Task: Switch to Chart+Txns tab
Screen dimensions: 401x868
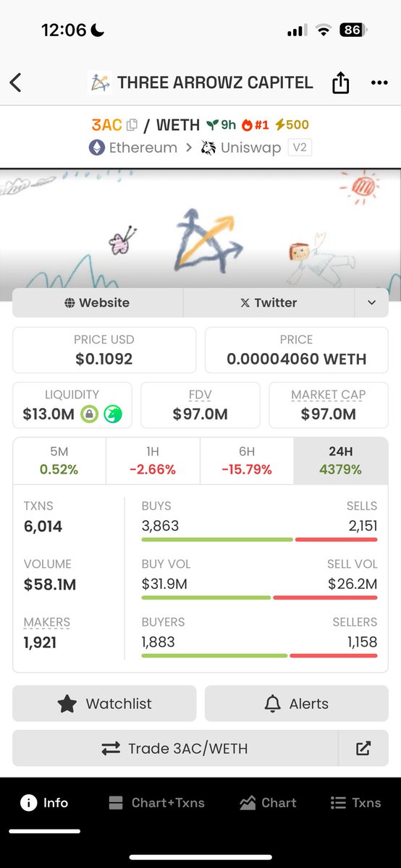Action: point(156,803)
